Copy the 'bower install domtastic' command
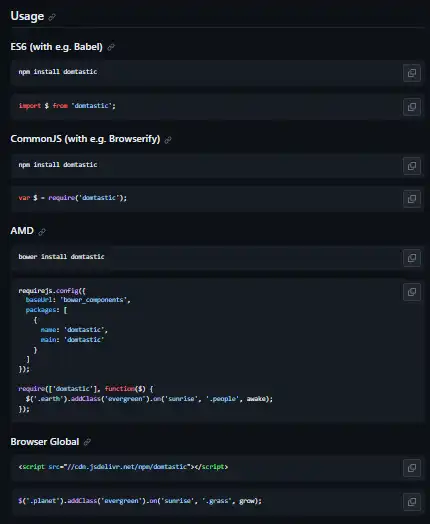 click(412, 258)
